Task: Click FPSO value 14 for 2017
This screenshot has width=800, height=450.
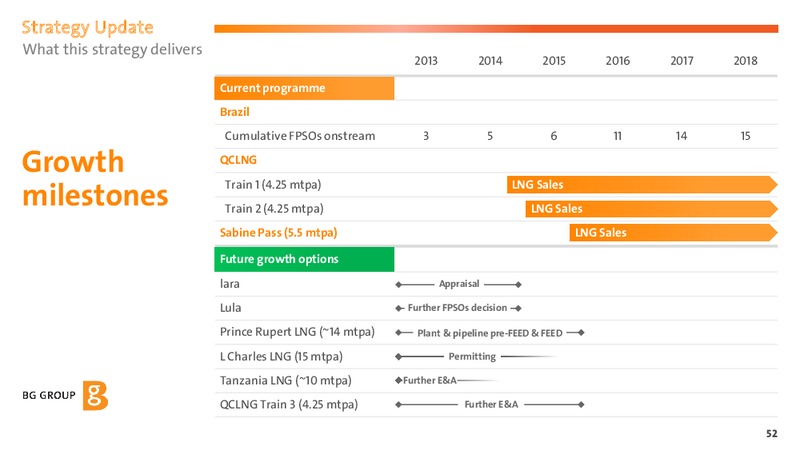Action: pos(681,136)
